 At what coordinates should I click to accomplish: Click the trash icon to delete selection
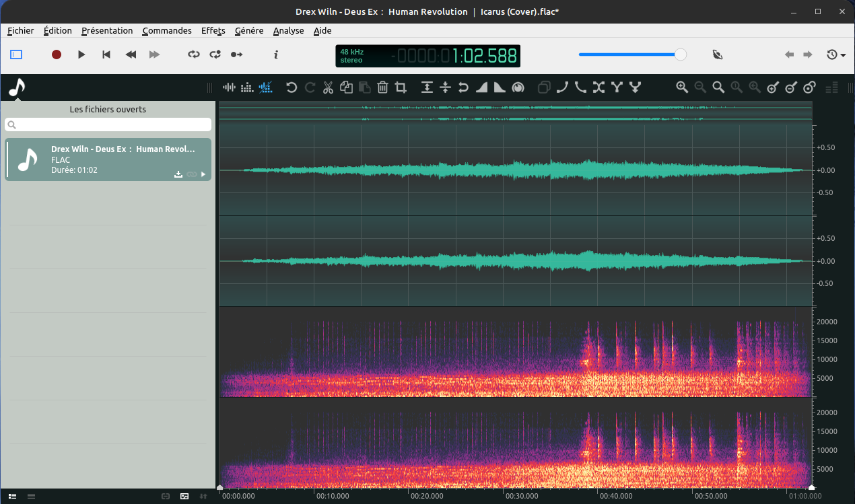click(382, 87)
